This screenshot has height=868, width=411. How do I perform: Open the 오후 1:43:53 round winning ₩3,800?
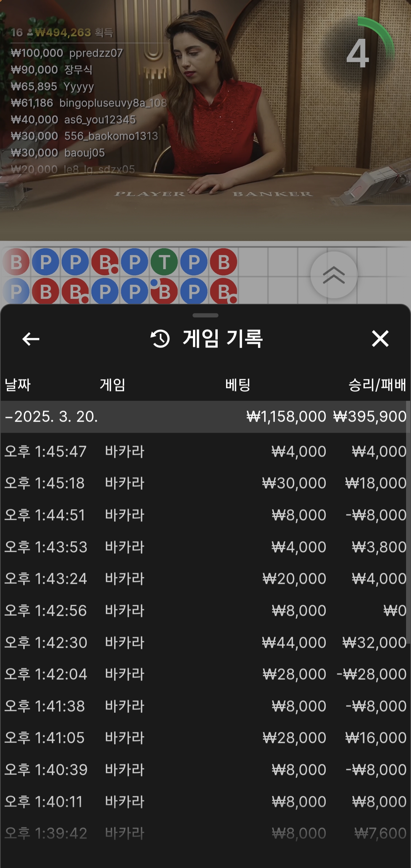point(205,547)
